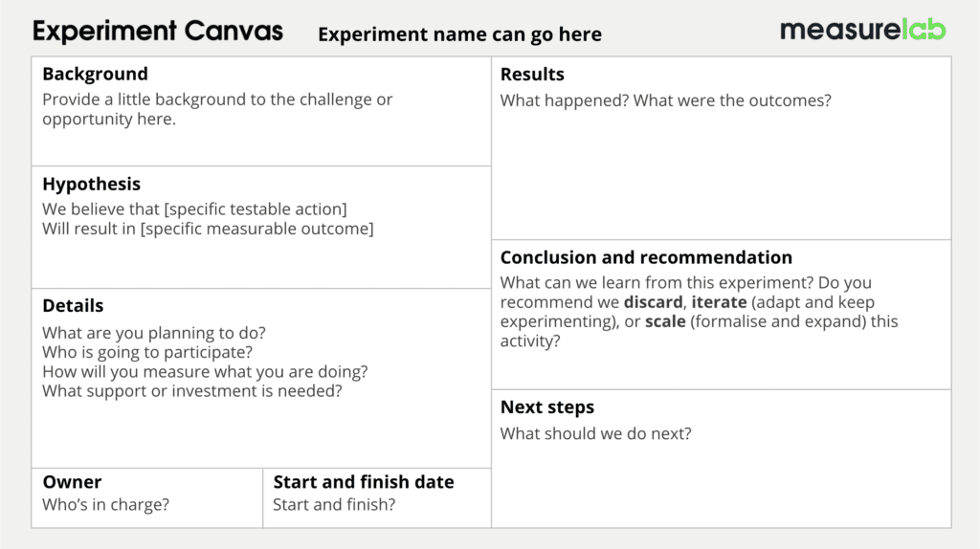
Task: Click the 'We believe that' hypothesis line
Action: click(194, 209)
